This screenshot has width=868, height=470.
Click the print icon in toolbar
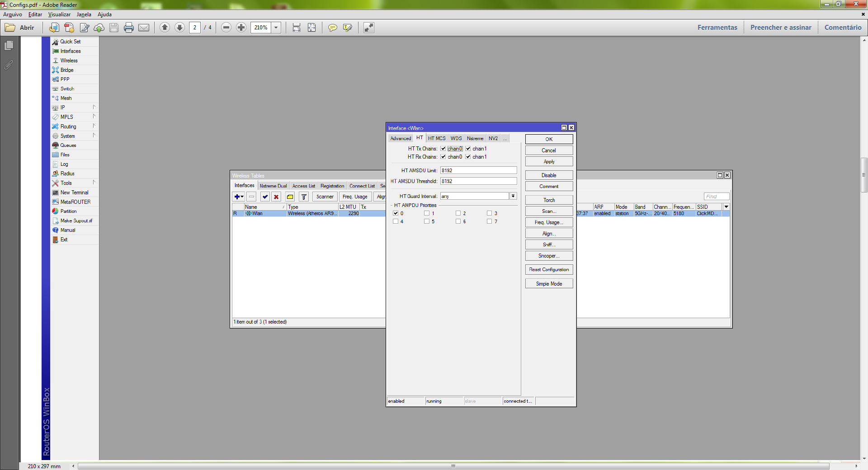pyautogui.click(x=129, y=28)
